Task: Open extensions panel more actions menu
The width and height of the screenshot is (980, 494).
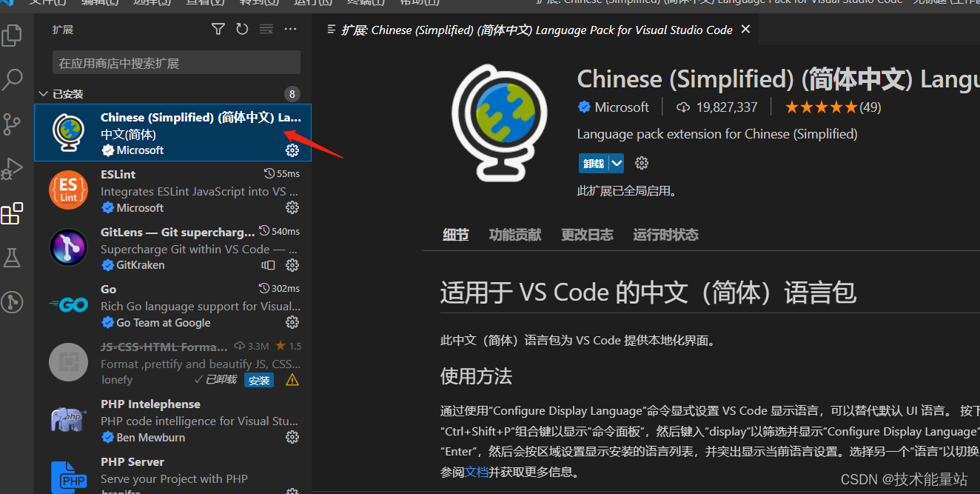Action: [x=290, y=29]
